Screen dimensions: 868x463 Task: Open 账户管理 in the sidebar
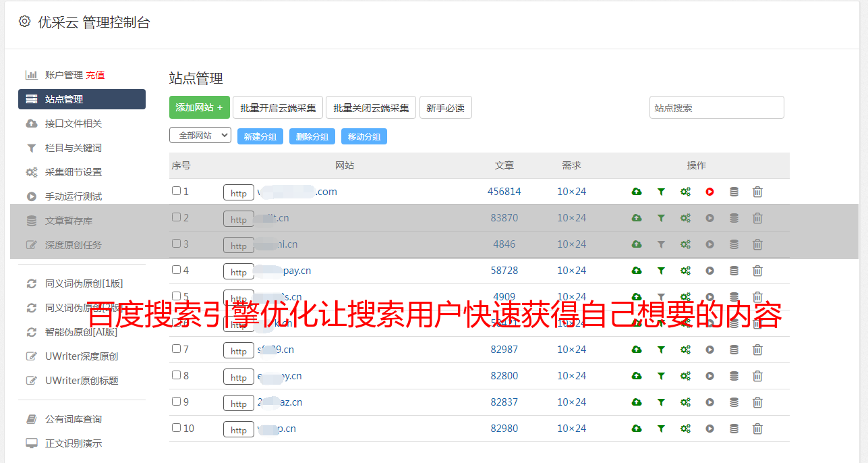click(64, 75)
